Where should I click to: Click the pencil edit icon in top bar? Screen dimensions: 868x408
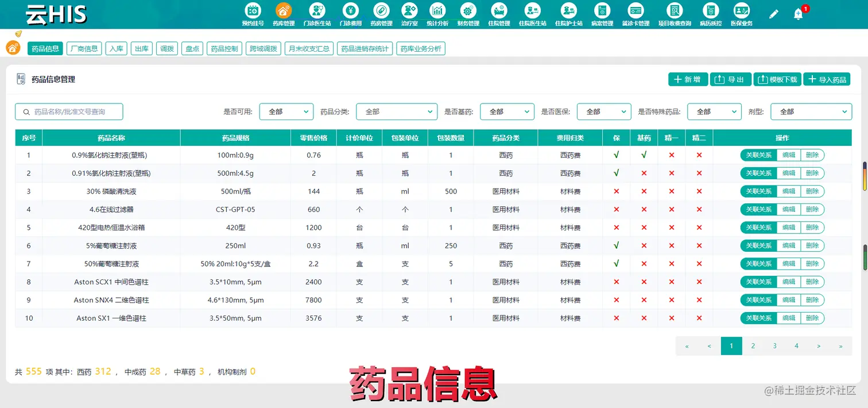point(774,13)
